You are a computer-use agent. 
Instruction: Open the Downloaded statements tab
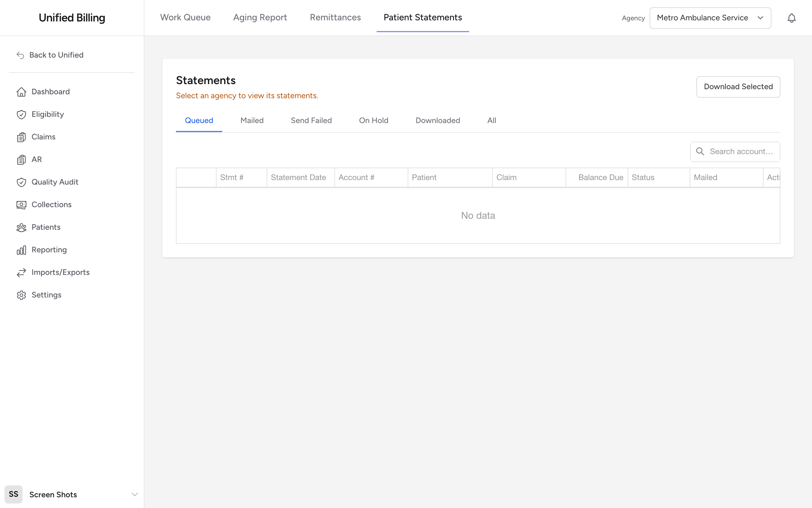pos(438,121)
